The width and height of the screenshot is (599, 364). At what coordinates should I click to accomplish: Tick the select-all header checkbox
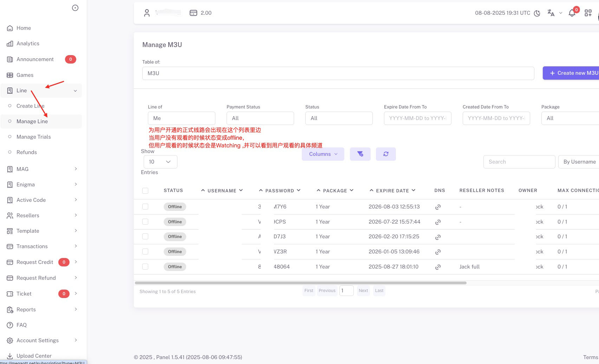[145, 191]
